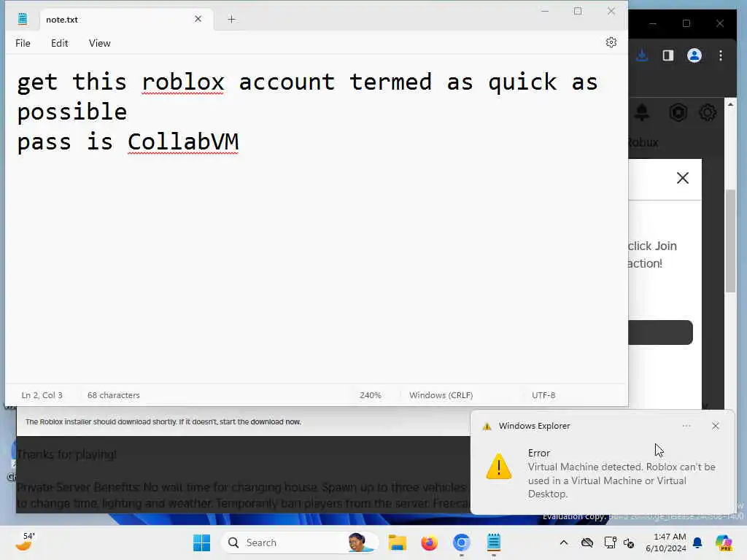Switch to Chromium browser in taskbar
747x560 pixels.
(x=461, y=542)
